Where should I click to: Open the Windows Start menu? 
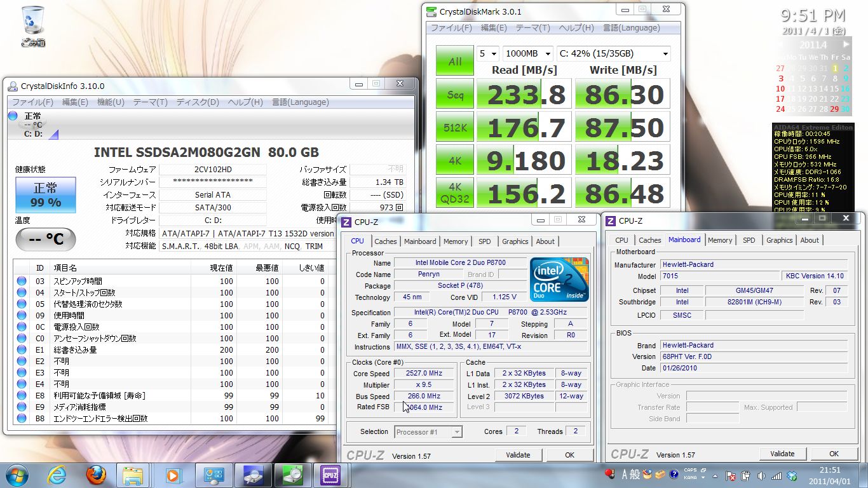pos(16,475)
